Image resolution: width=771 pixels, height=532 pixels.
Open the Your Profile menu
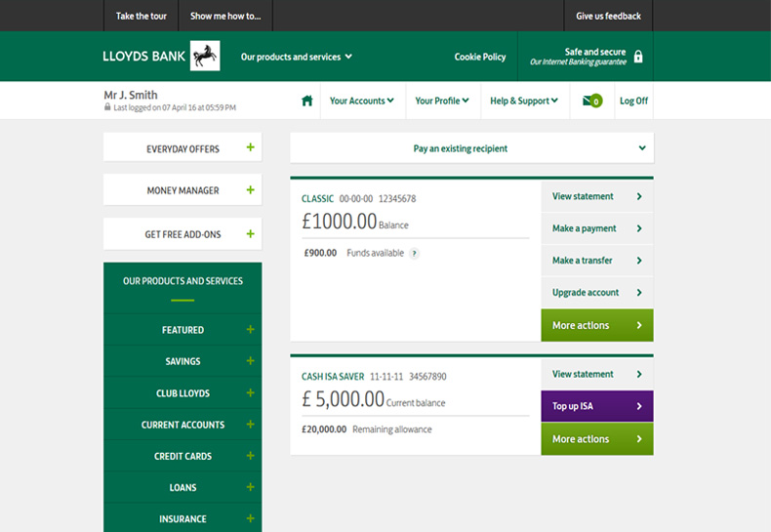coord(442,101)
